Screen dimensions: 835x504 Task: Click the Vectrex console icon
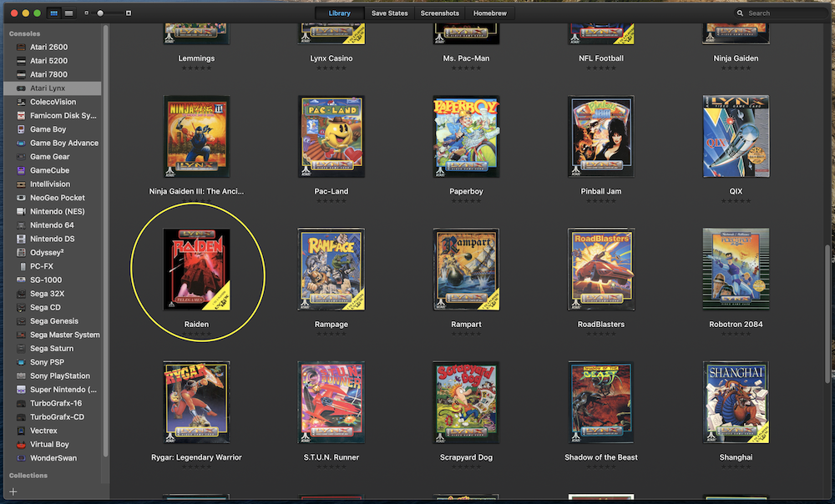21,431
